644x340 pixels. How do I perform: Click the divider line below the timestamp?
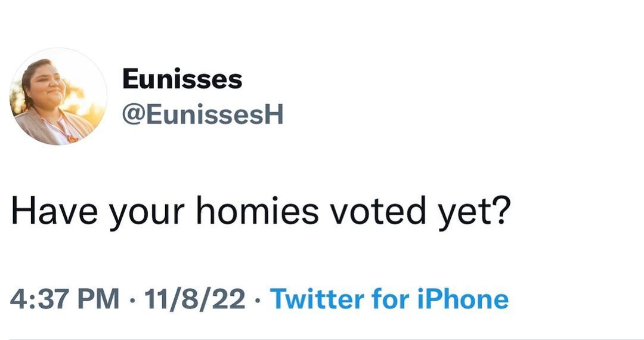322,338
